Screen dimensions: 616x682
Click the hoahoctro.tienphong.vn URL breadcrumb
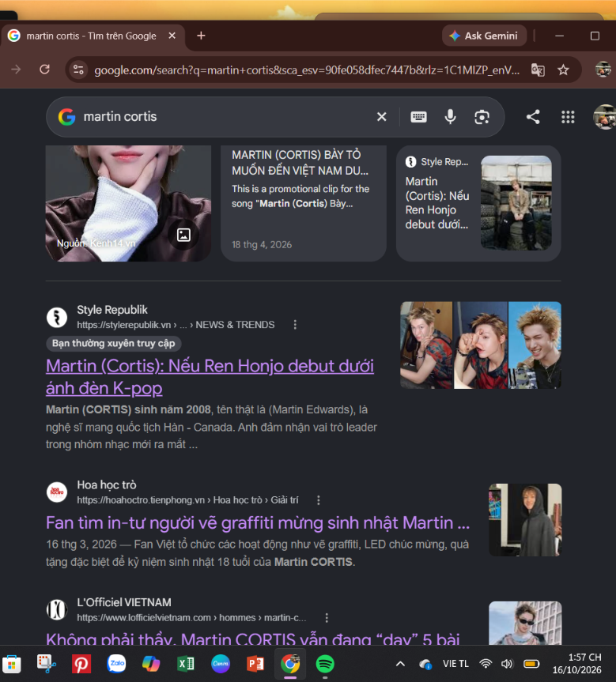click(187, 500)
